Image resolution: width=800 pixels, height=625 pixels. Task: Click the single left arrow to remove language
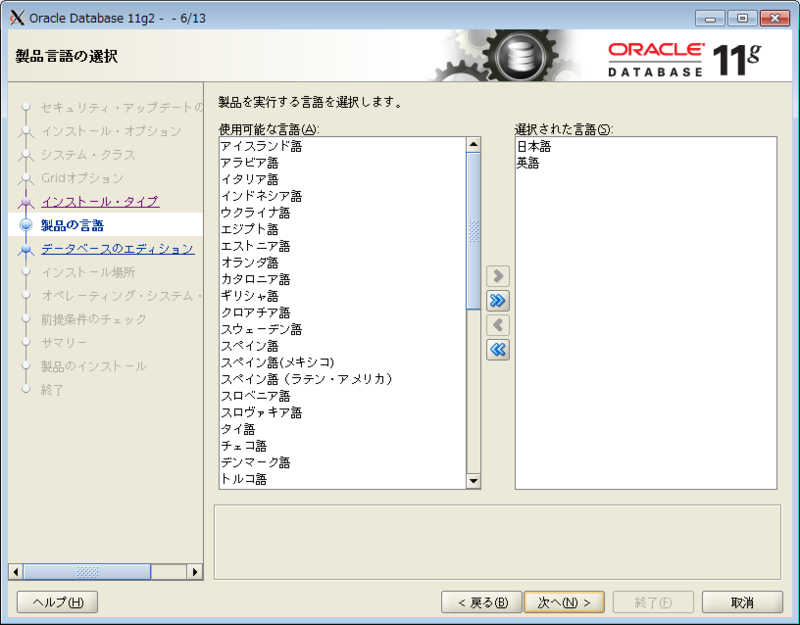497,324
